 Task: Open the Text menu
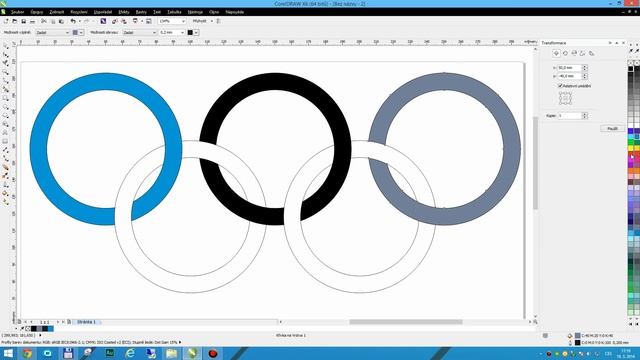click(157, 12)
